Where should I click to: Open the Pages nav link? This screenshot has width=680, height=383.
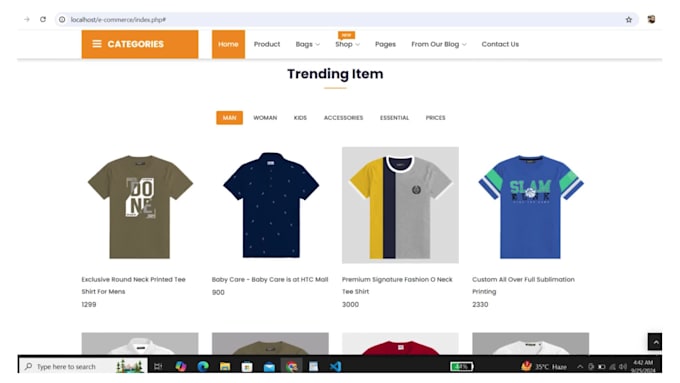click(x=385, y=44)
